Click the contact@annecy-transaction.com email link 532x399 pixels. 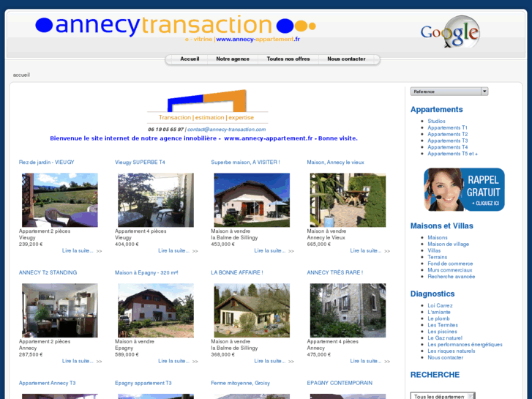(x=226, y=130)
